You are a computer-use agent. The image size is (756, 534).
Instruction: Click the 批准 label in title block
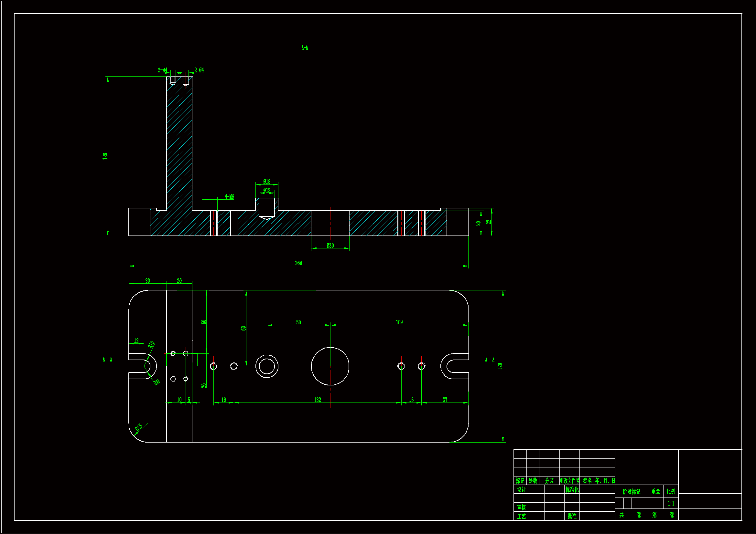click(x=572, y=516)
